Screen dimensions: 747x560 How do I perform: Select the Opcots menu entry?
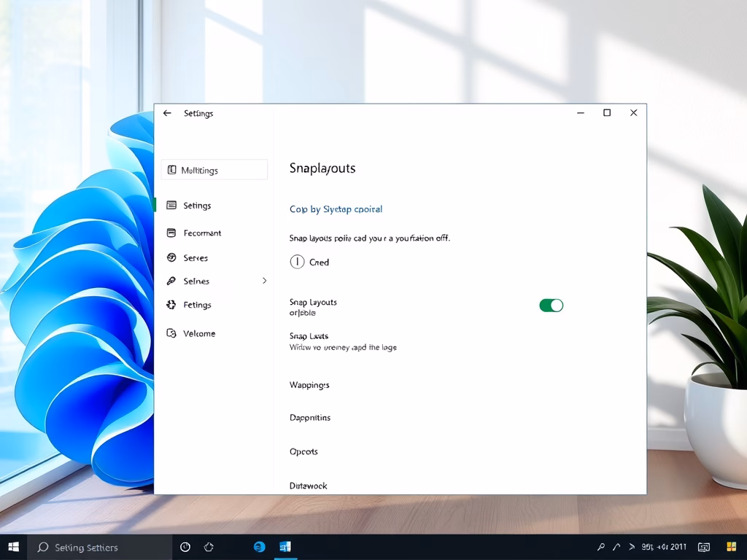[x=303, y=451]
